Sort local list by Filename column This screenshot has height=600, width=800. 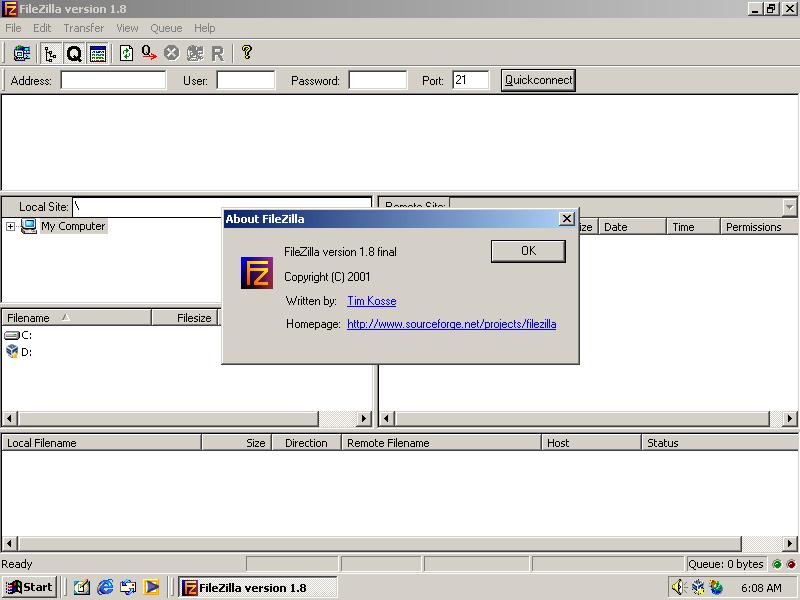tap(77, 317)
